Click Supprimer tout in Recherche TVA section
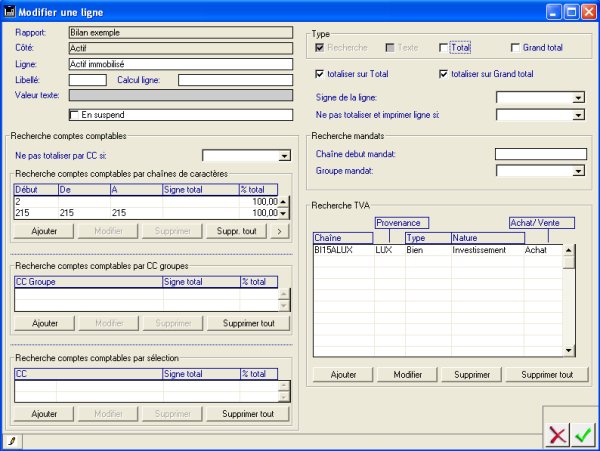This screenshot has width=600, height=451. coord(547,375)
